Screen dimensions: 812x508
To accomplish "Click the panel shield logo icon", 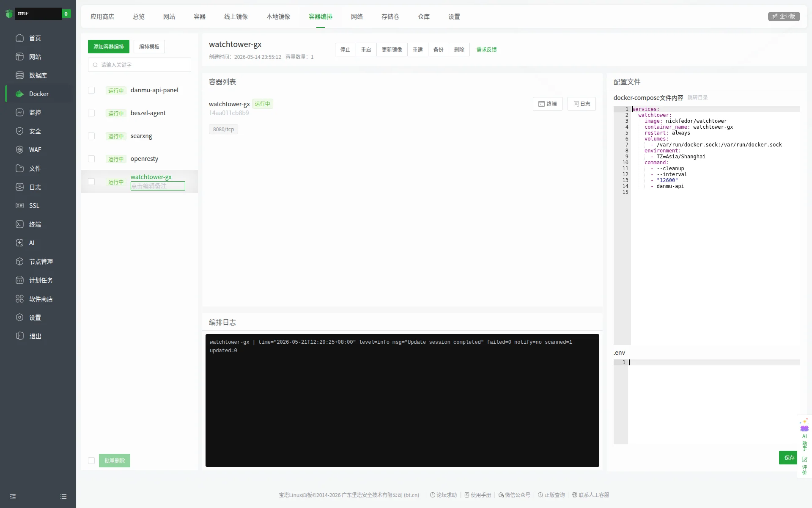I will point(9,14).
